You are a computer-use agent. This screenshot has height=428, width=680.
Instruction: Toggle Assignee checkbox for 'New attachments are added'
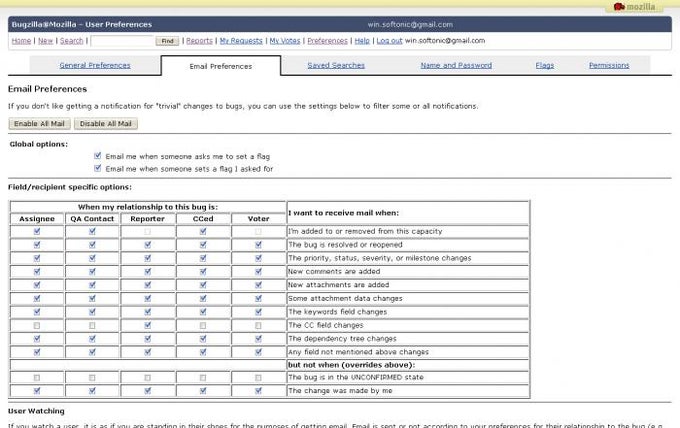37,285
